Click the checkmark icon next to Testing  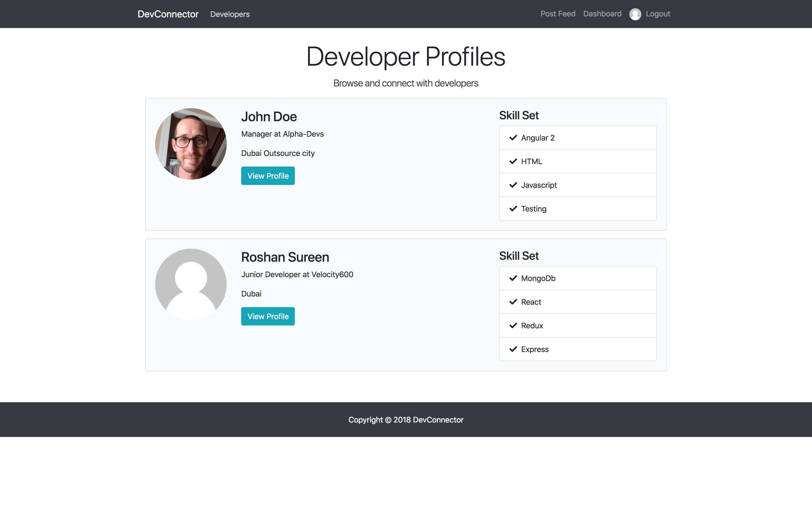[513, 209]
